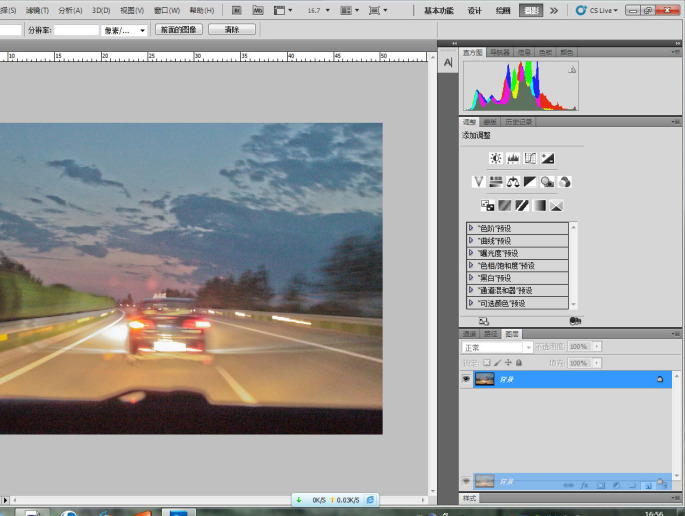Add an Exposure adjustment layer
Screen dimensions: 685x516
click(548, 158)
